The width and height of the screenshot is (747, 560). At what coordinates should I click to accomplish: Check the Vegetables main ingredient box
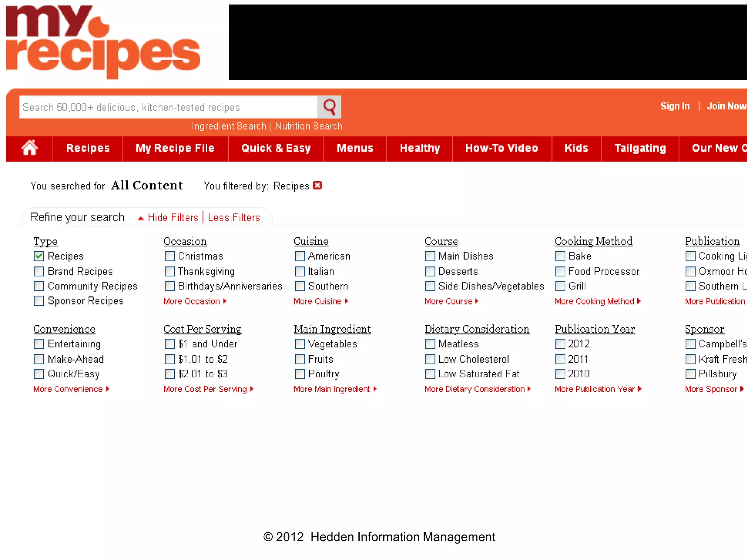click(300, 344)
